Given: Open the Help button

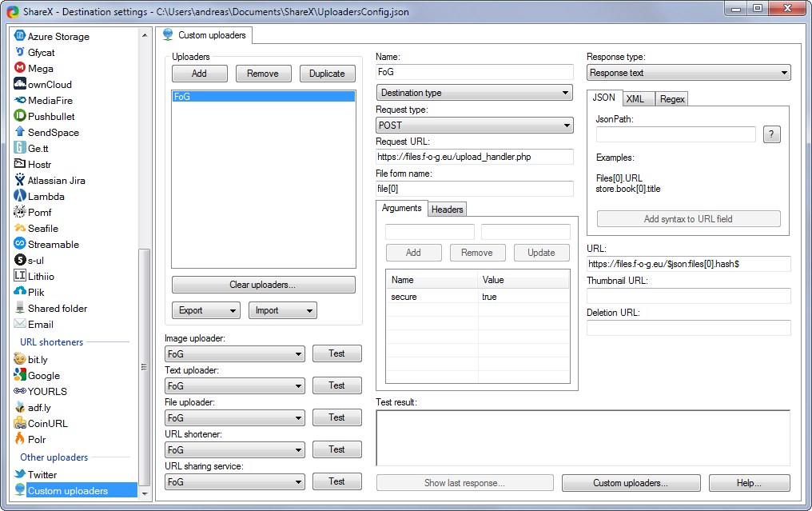Looking at the screenshot, I should (750, 483).
